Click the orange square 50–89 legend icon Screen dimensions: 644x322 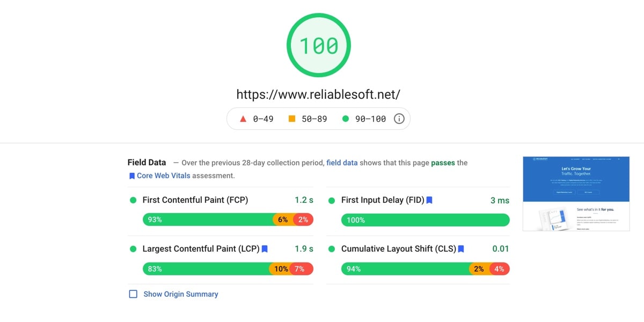click(x=292, y=119)
